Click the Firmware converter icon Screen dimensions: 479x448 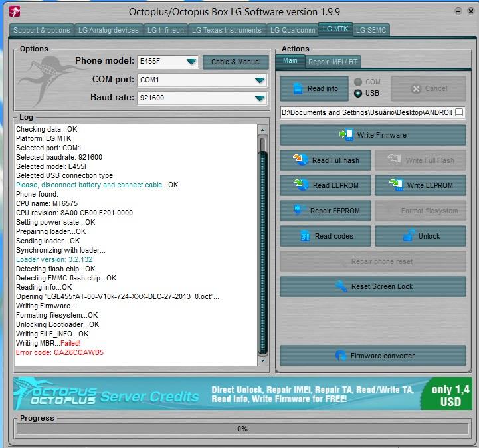(x=341, y=355)
